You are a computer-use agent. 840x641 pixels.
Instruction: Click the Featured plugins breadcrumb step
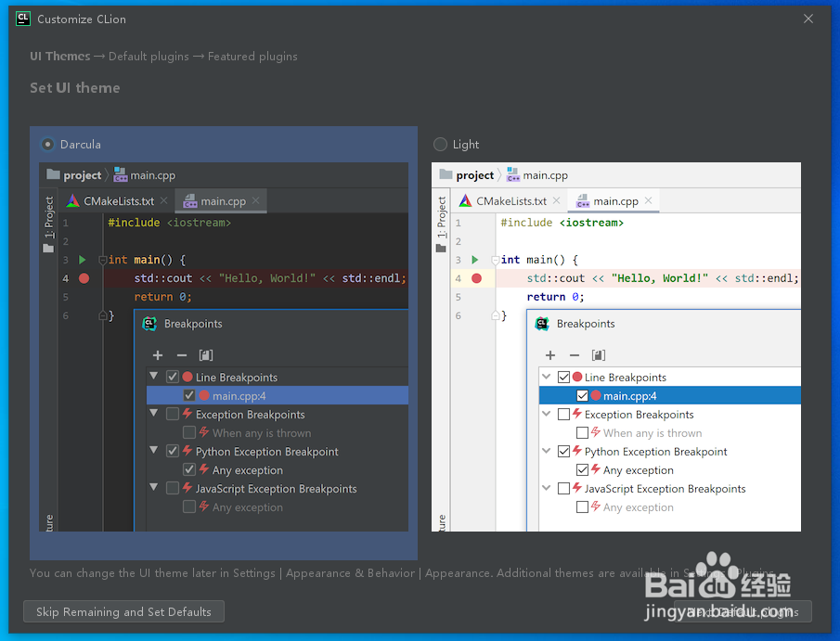(x=252, y=57)
